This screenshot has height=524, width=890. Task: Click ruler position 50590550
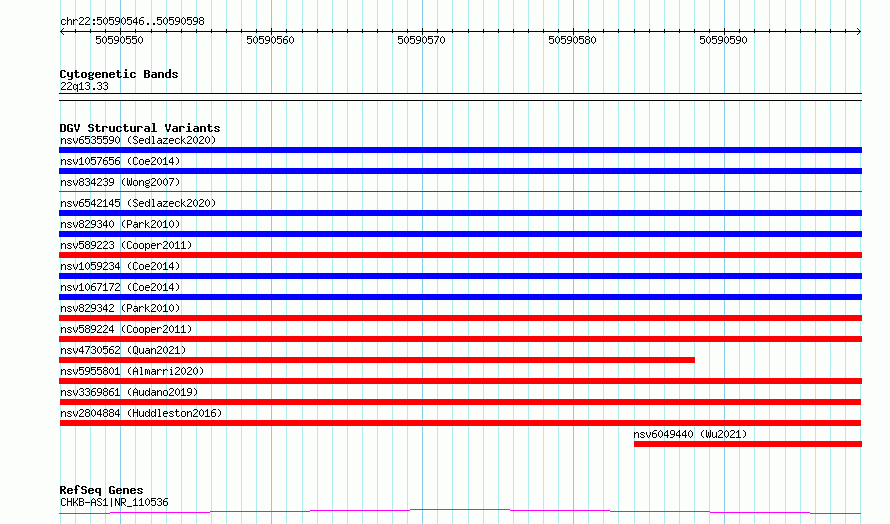pyautogui.click(x=120, y=40)
